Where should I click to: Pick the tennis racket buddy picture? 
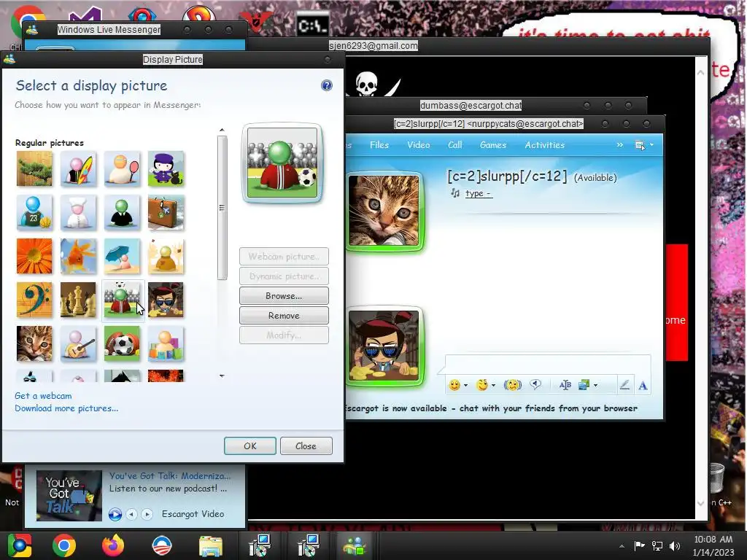[x=122, y=168]
